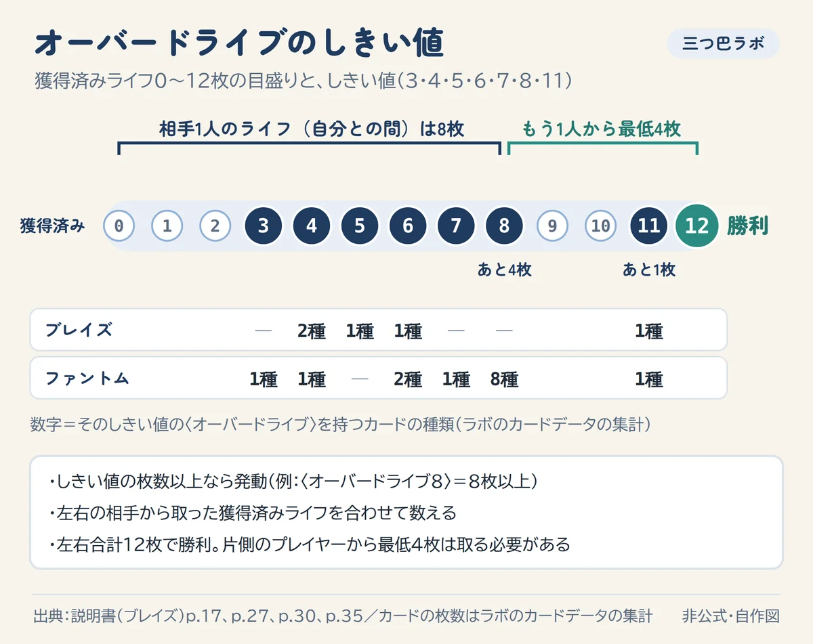813x644 pixels.
Task: Click ファントム row's 1種 under circle 11
Action: (649, 380)
